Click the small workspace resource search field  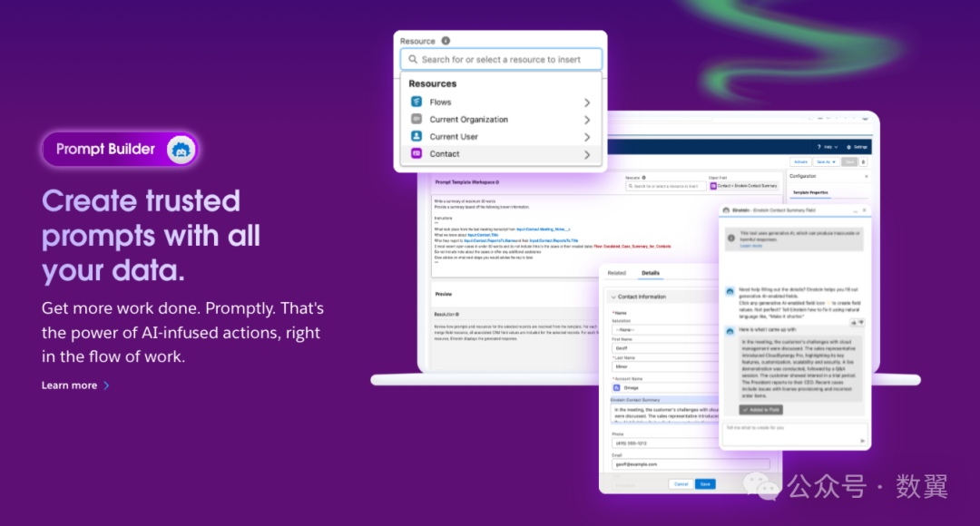click(666, 186)
